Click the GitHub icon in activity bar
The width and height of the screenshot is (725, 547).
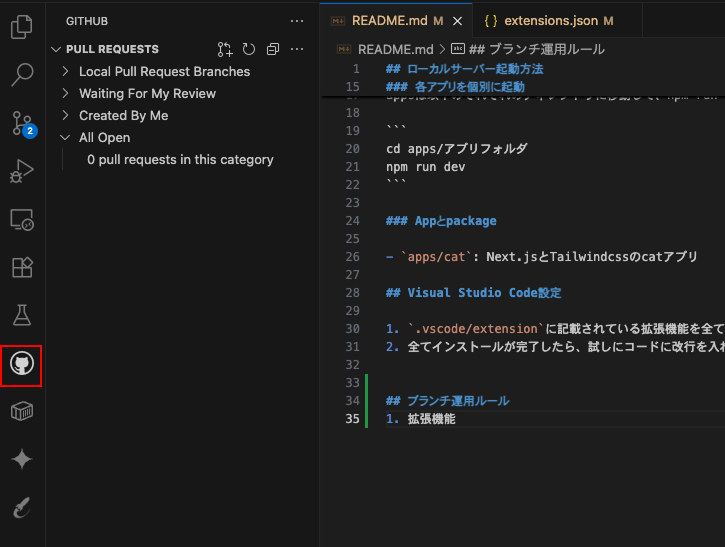click(22, 364)
